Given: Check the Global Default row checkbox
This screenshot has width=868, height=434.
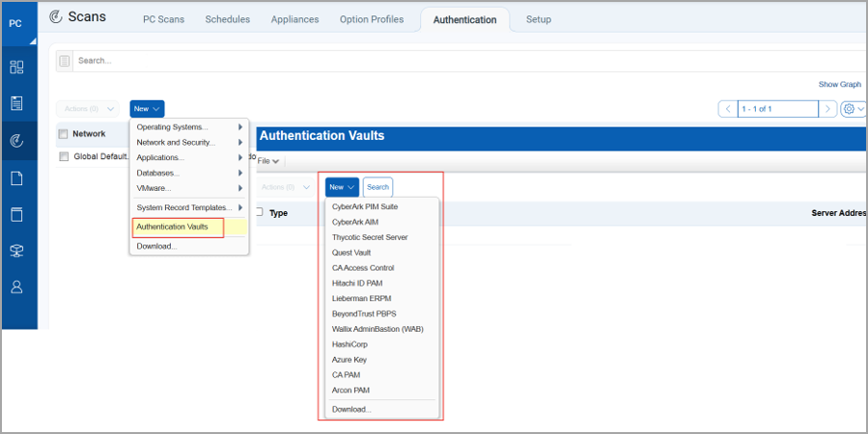Looking at the screenshot, I should pyautogui.click(x=64, y=156).
